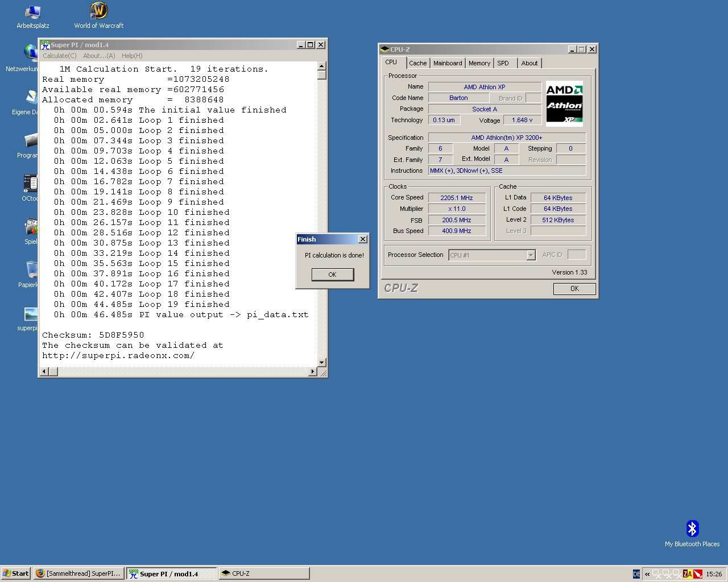The height and width of the screenshot is (582, 728).
Task: Click Super PI horizontal scrollbar left arrow
Action: point(43,372)
